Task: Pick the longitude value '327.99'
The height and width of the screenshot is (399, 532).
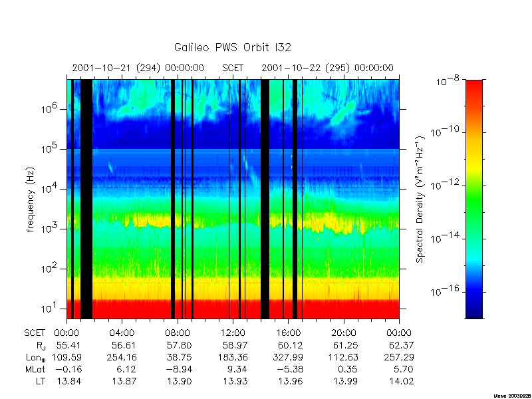Action: pos(288,357)
